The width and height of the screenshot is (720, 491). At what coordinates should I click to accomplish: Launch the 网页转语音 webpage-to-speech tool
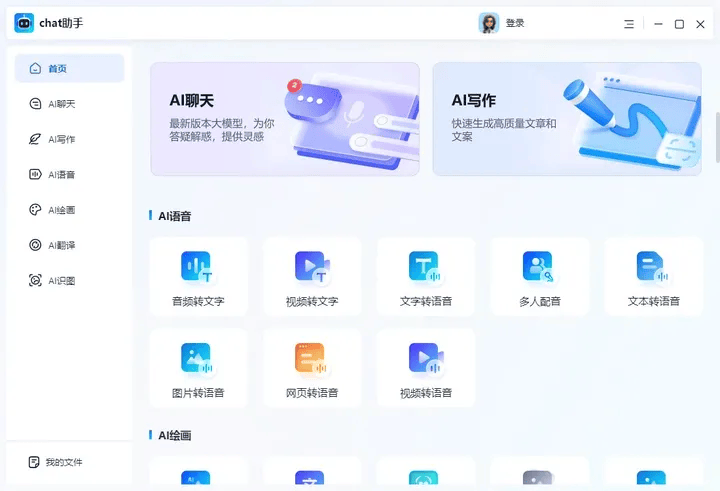coord(312,368)
